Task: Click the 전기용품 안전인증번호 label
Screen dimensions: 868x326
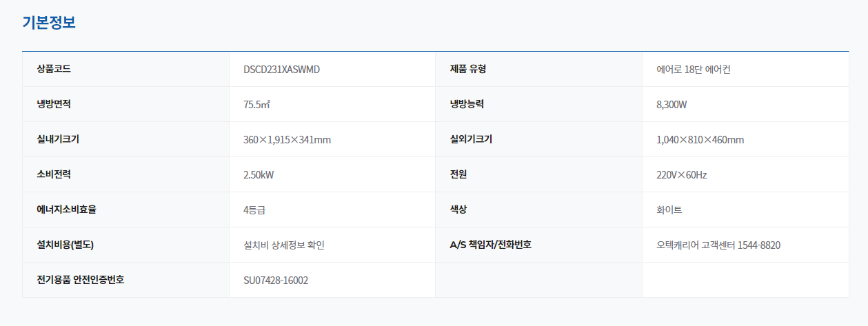Action: tap(81, 280)
